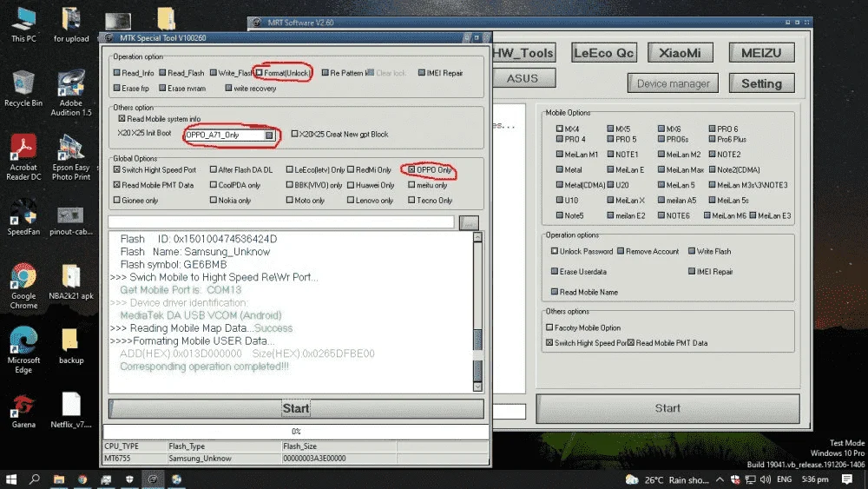Launch Microsoft Edge desktop shortcut

click(x=23, y=350)
